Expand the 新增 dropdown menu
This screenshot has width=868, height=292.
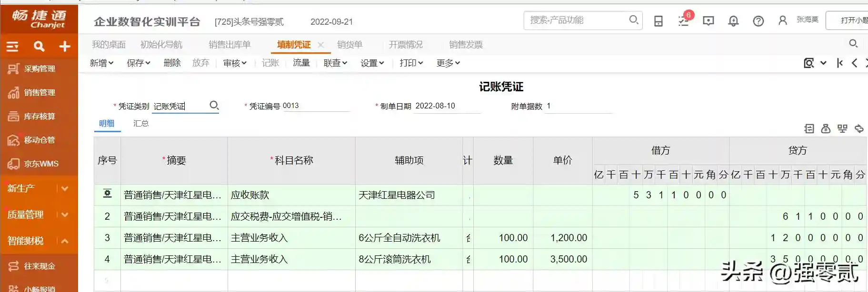[101, 63]
